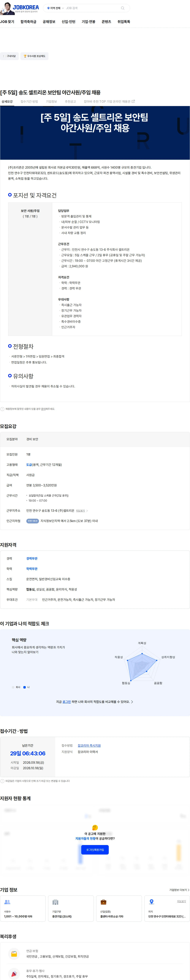Select the 상세요강 tab
Image resolution: width=190 pixels, height=980 pixels.
pyautogui.click(x=7, y=102)
